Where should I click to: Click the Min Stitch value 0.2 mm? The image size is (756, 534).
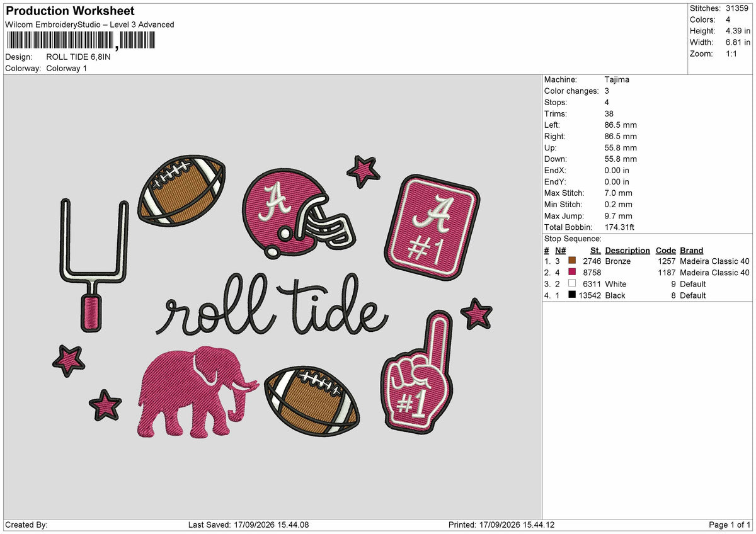pyautogui.click(x=618, y=204)
